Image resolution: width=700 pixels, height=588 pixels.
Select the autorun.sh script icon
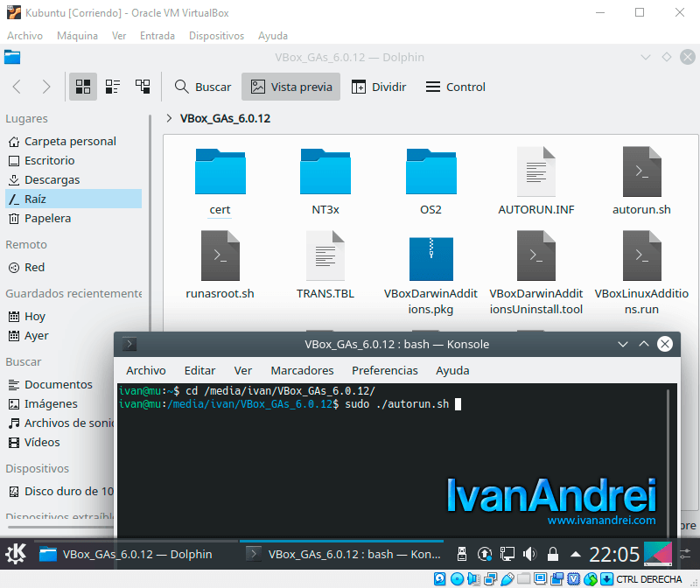coord(641,171)
